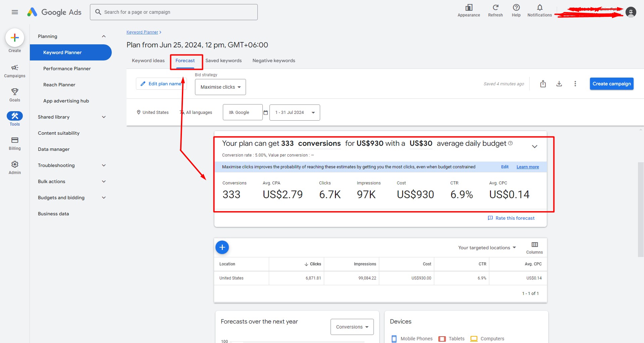Click the United States table row

381,278
